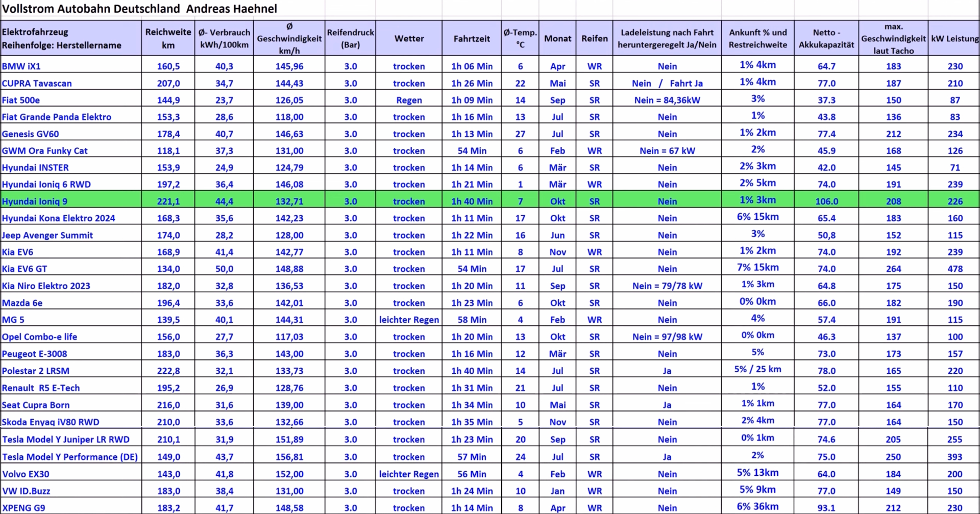
Task: Click max speed "264" for Kia EV6 GT
Action: click(x=893, y=269)
